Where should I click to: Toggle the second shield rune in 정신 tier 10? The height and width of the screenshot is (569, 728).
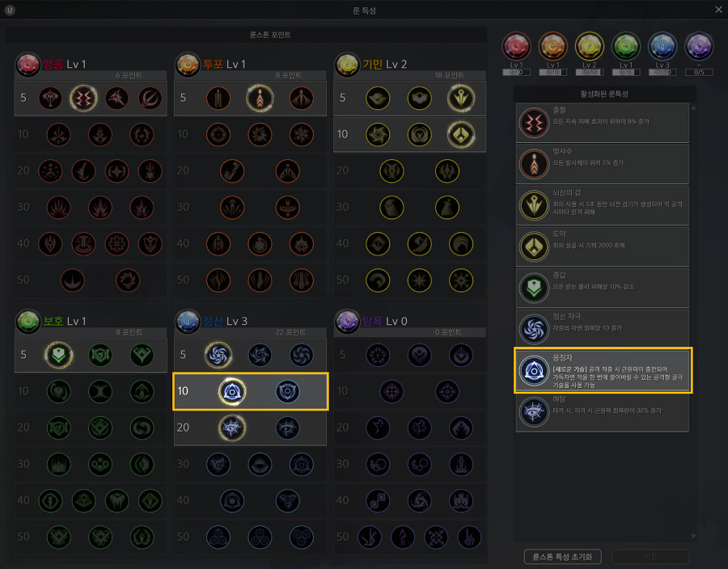pyautogui.click(x=287, y=391)
